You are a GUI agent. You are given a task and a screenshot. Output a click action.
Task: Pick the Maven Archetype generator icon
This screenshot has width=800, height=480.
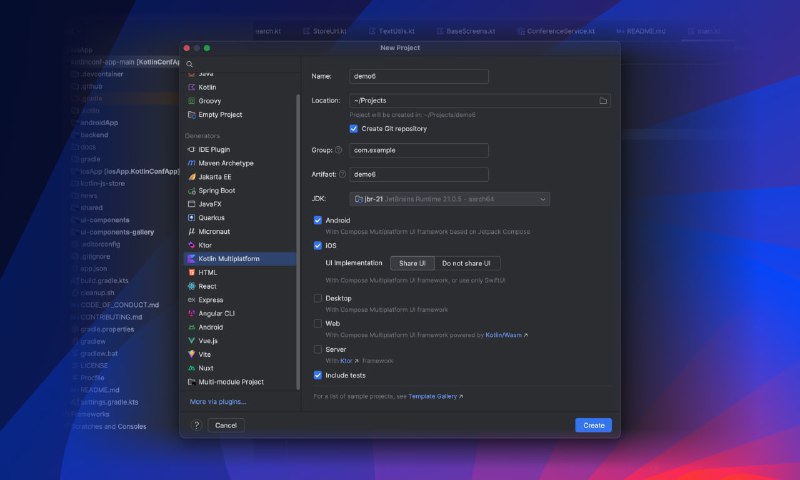coord(191,163)
